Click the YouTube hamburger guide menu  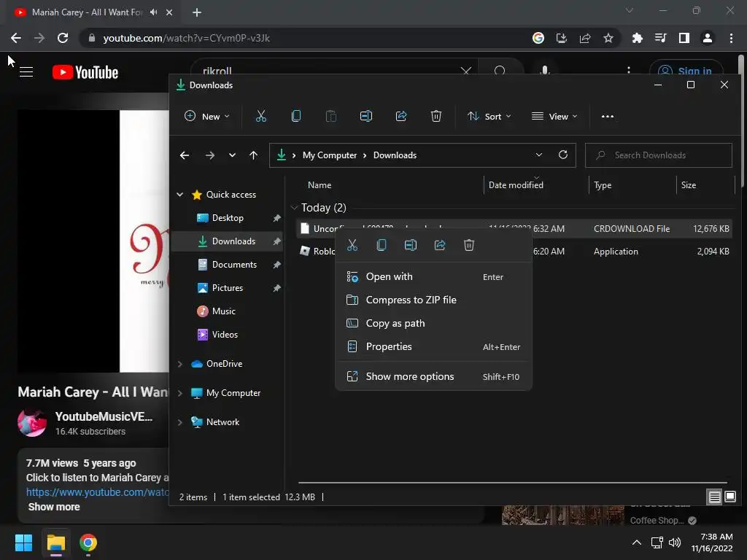(x=26, y=72)
